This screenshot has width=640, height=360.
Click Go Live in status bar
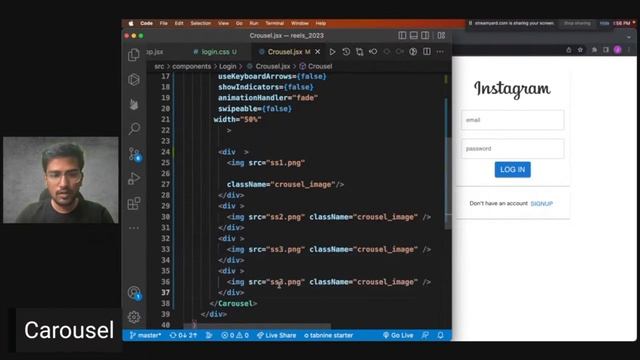pyautogui.click(x=398, y=335)
